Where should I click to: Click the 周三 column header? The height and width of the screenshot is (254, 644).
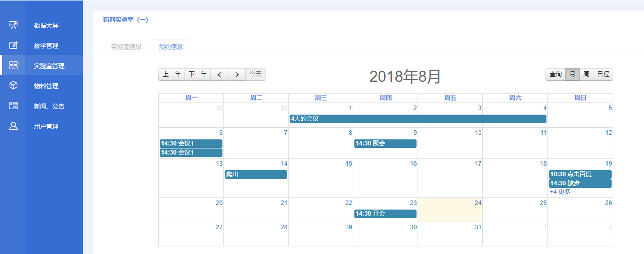pos(320,98)
